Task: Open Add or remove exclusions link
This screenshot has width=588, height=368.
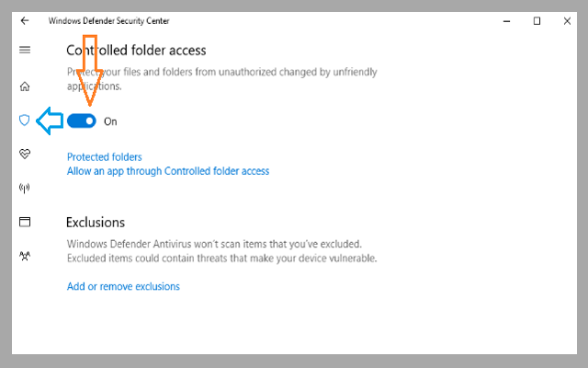Action: [x=123, y=286]
